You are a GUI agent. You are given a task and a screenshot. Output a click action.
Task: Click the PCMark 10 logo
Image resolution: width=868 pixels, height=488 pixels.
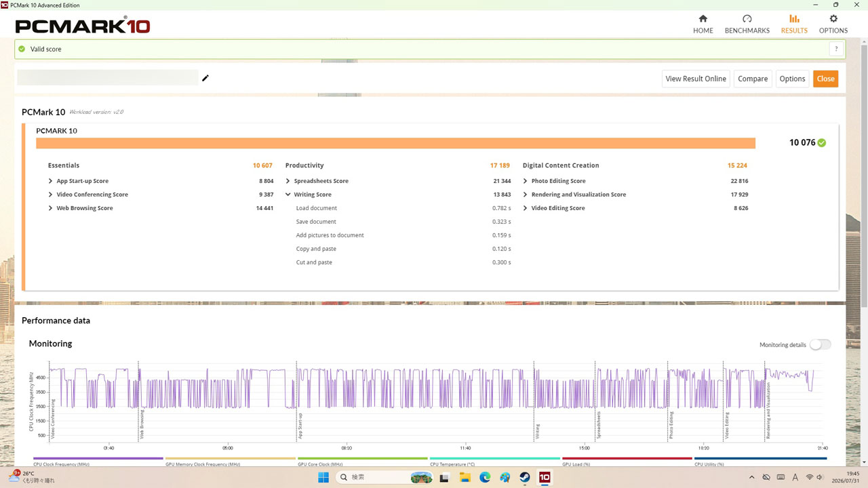point(83,26)
